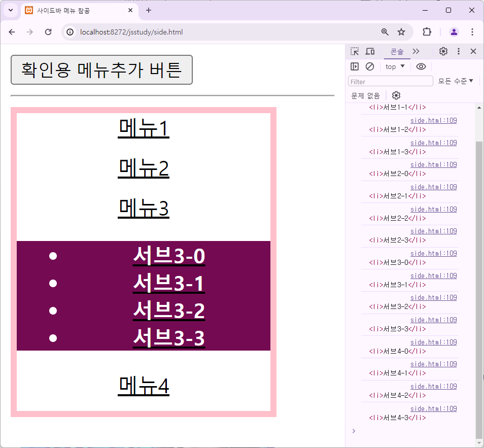Click the console scroll-up arrow
Screen dimensions: 484x448
(479, 108)
